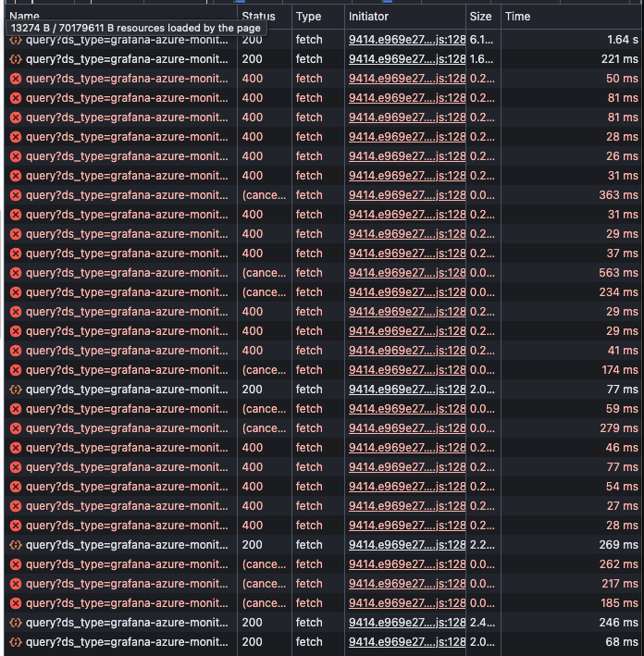Screen dimensions: 644x656
Task: Click the red error icon in the 26 ms row
Action: pyautogui.click(x=16, y=156)
